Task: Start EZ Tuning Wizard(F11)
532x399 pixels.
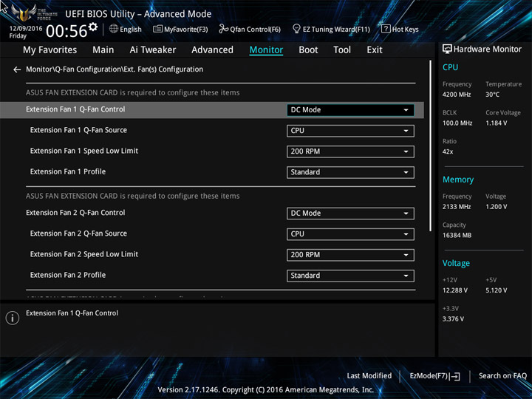Action: (331, 29)
